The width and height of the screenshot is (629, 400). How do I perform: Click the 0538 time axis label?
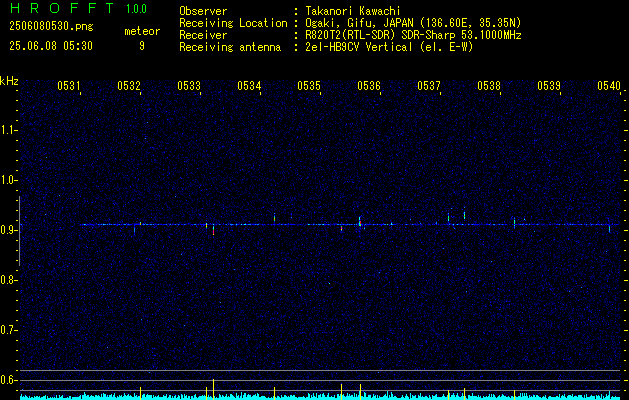(x=489, y=85)
